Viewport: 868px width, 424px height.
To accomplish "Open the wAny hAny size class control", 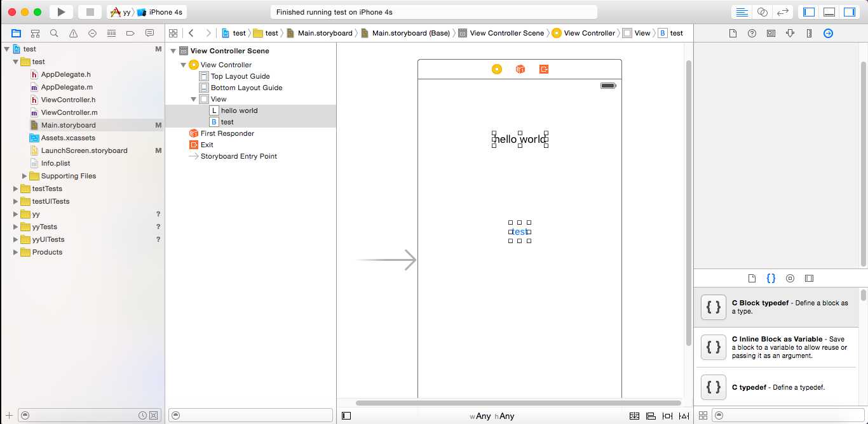I will 492,416.
